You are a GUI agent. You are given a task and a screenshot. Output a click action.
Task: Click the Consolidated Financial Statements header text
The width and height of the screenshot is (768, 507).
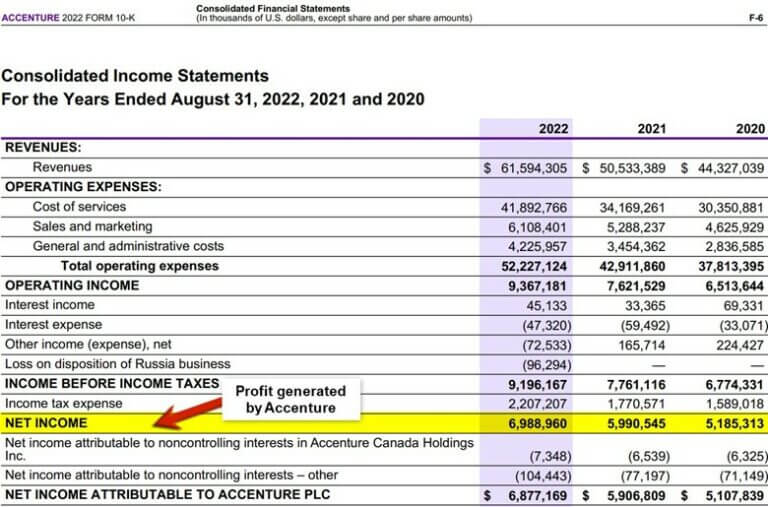tap(273, 8)
